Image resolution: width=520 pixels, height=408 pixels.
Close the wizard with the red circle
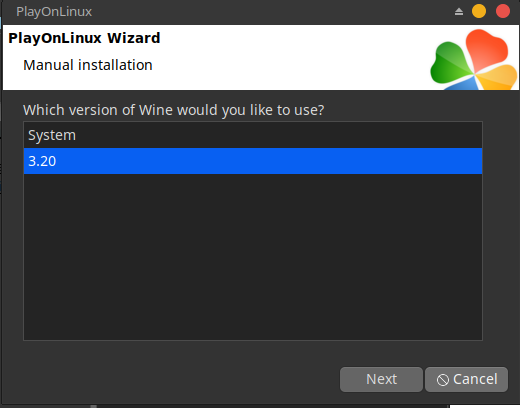tap(503, 11)
